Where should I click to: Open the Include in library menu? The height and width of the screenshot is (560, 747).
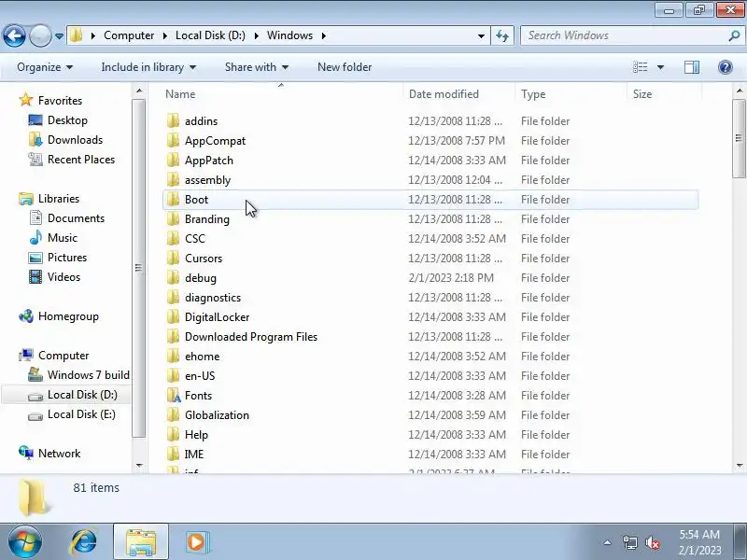[148, 67]
